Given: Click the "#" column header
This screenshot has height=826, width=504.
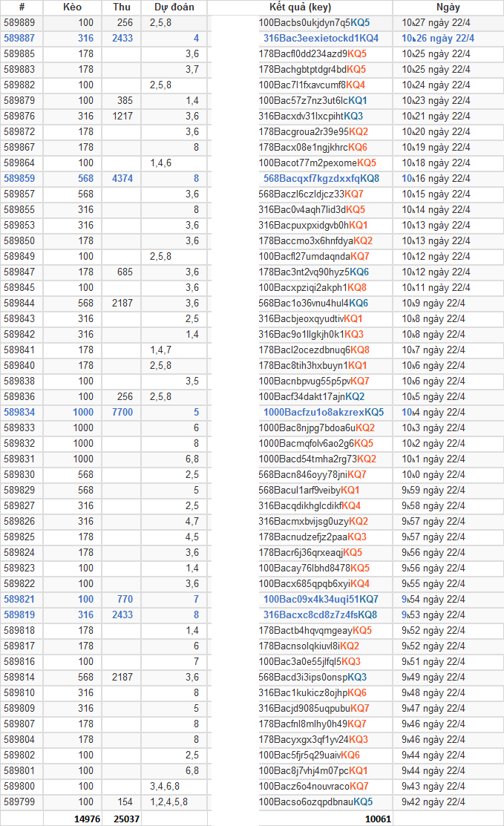Looking at the screenshot, I should pyautogui.click(x=22, y=7).
